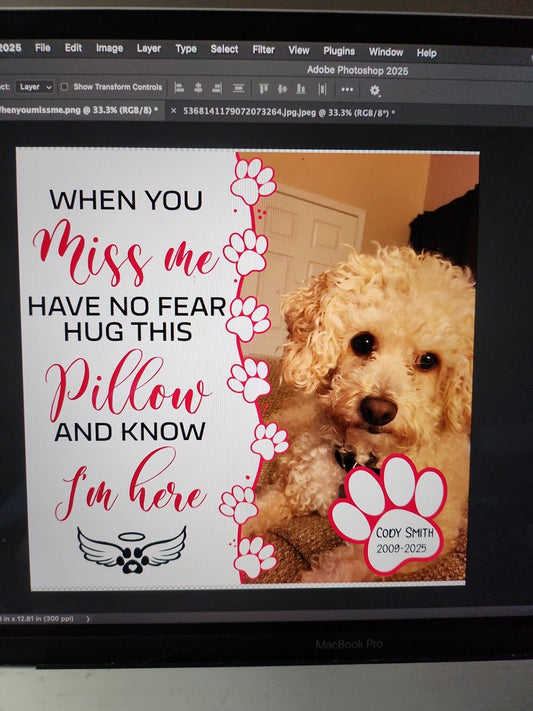Click the Cody Smith paw print graphic
This screenshot has width=533, height=711.
click(388, 515)
